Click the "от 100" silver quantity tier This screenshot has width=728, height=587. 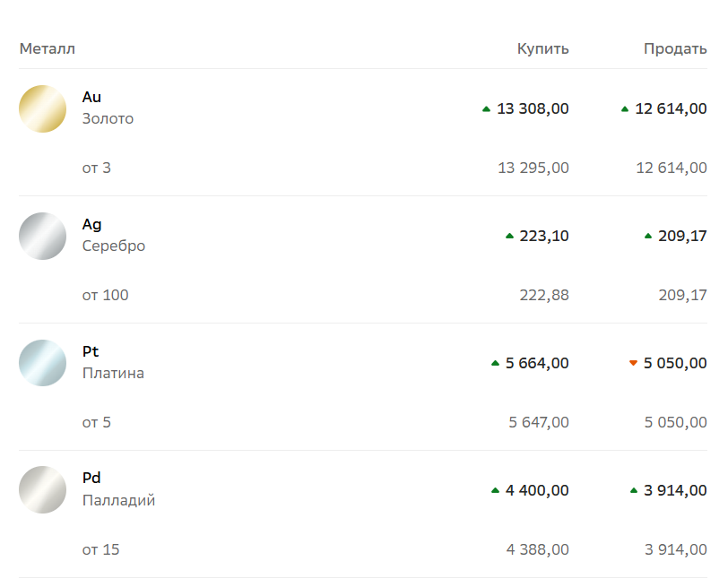pyautogui.click(x=105, y=295)
